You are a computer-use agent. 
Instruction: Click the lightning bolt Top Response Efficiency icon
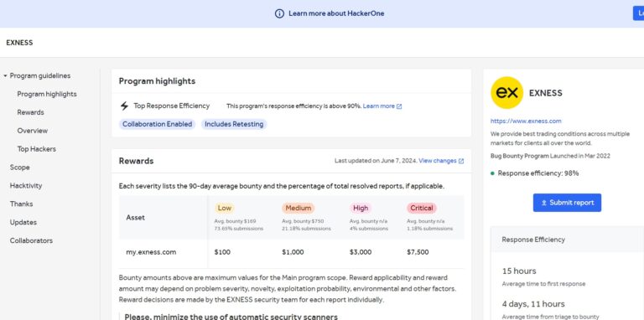tap(124, 106)
